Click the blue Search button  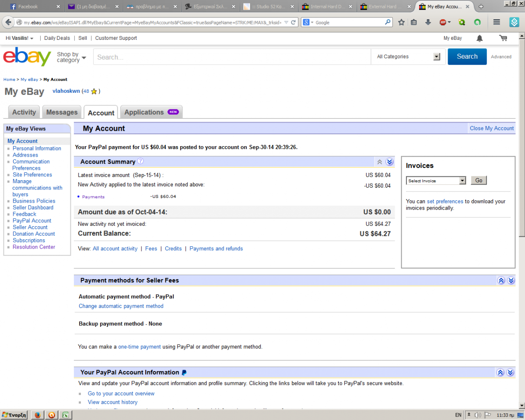point(467,56)
